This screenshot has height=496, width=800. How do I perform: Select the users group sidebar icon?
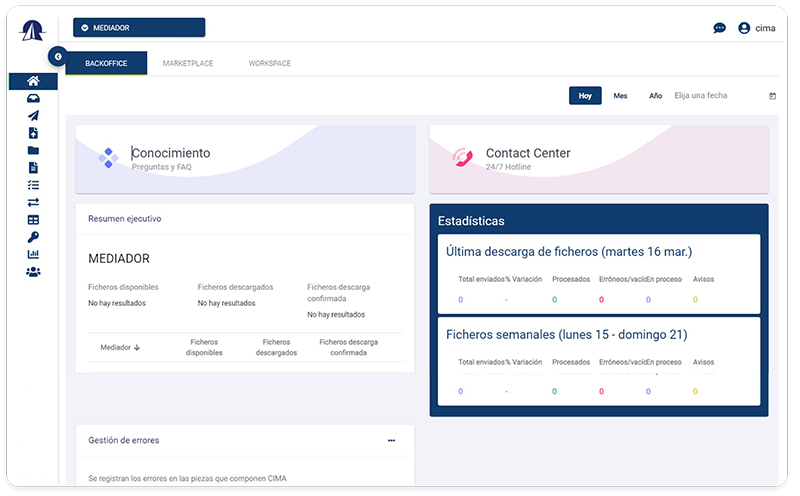(33, 271)
